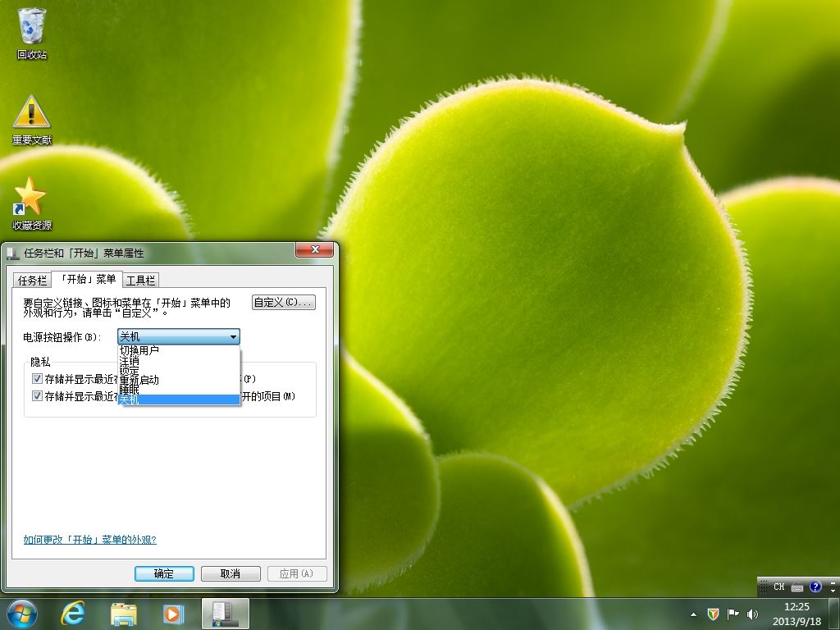This screenshot has width=840, height=630.
Task: Switch to the 工具栏 tab
Action: (141, 281)
